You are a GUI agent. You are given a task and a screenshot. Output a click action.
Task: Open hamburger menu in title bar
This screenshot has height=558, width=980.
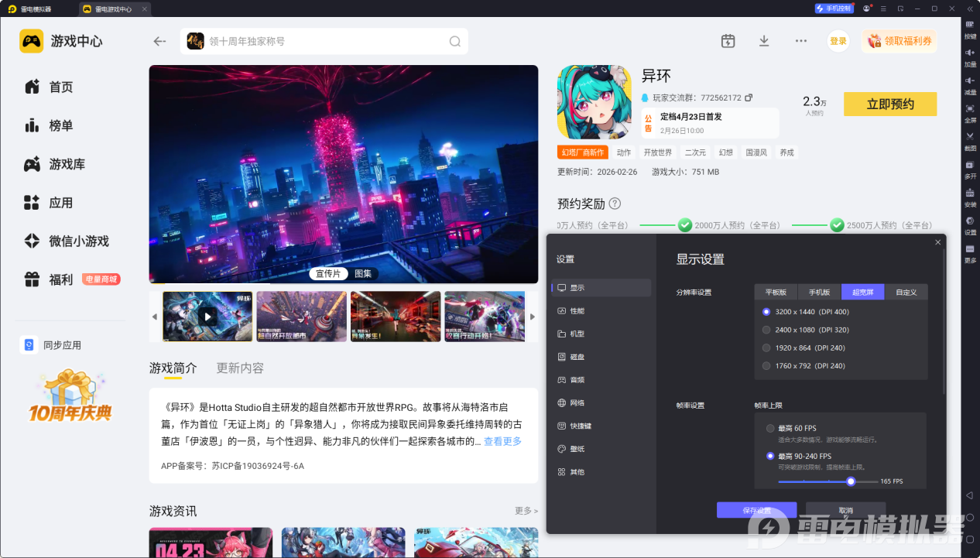point(883,9)
